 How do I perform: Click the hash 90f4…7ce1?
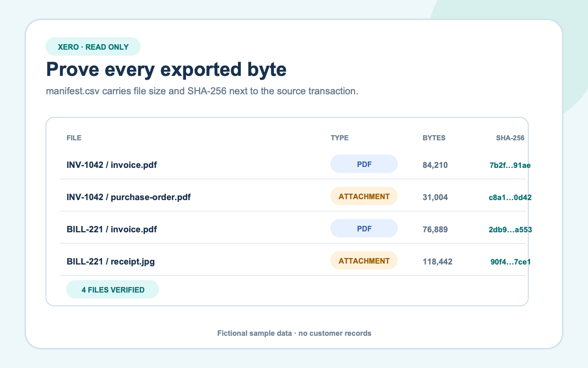coord(511,262)
